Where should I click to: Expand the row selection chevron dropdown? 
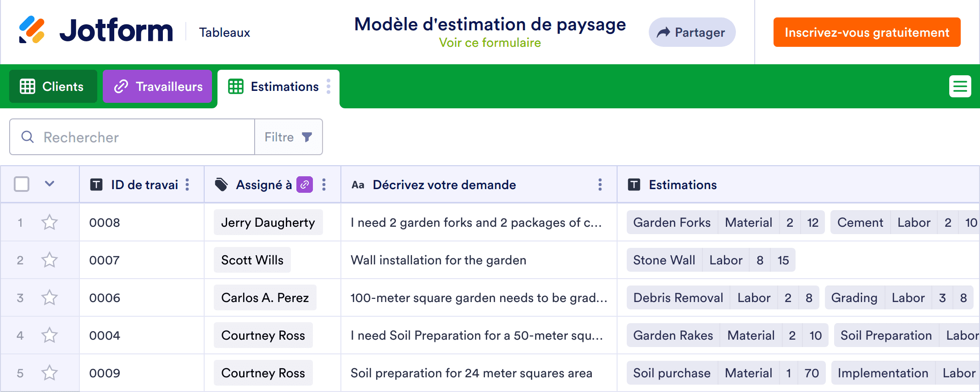pyautogui.click(x=50, y=184)
